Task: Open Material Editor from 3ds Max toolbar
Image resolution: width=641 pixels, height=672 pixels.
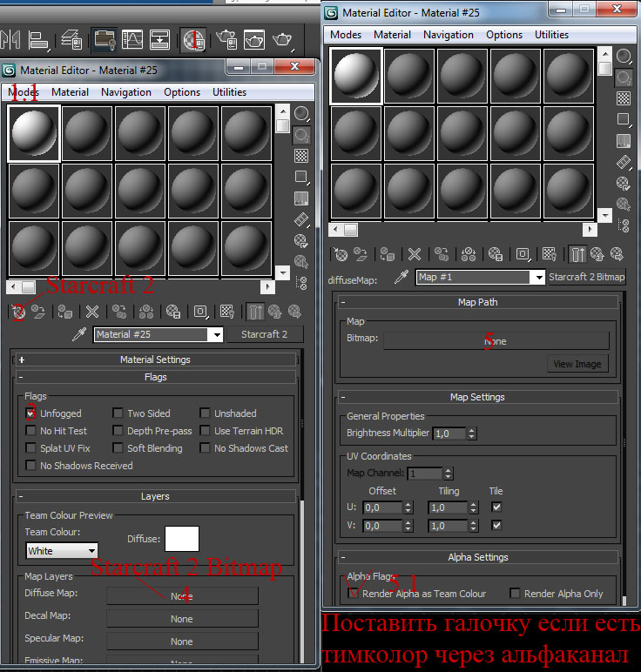Action: click(x=193, y=40)
